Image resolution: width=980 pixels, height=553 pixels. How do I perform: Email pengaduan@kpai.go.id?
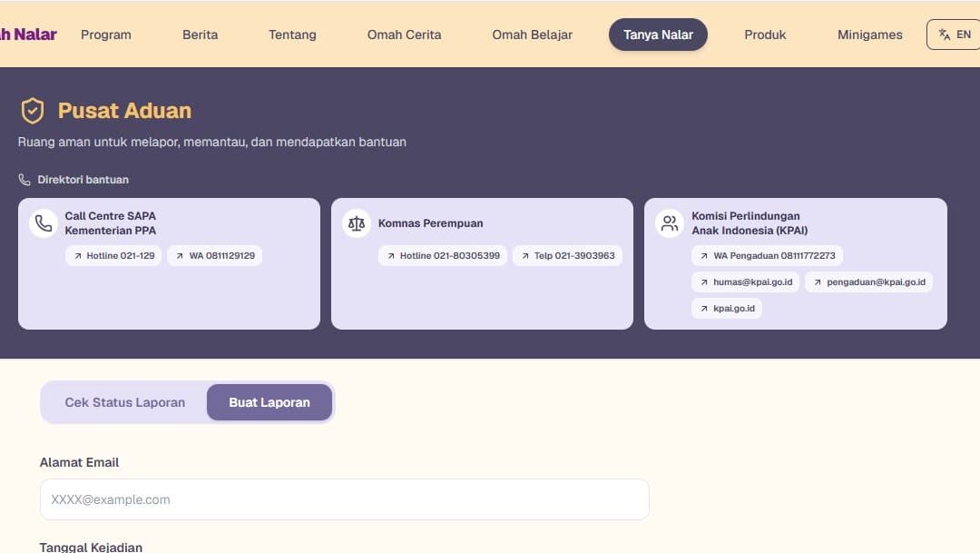click(x=869, y=282)
